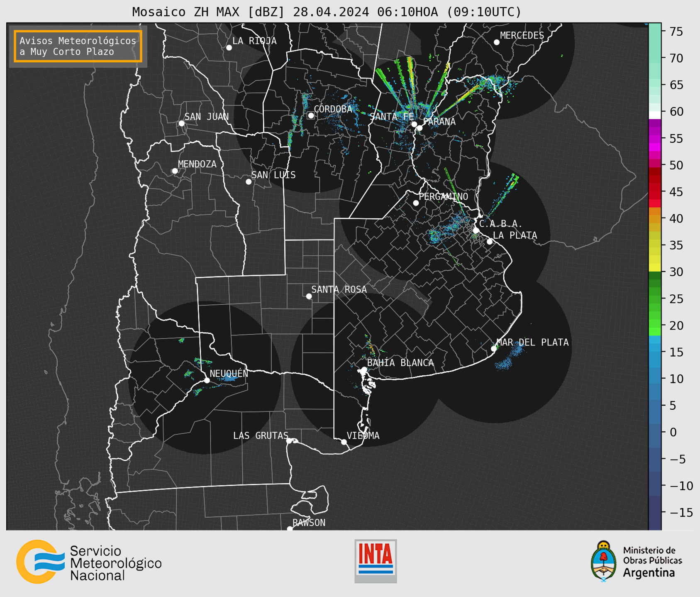The width and height of the screenshot is (700, 597).
Task: Click the Argentina text under Ministerio logo
Action: click(x=649, y=573)
